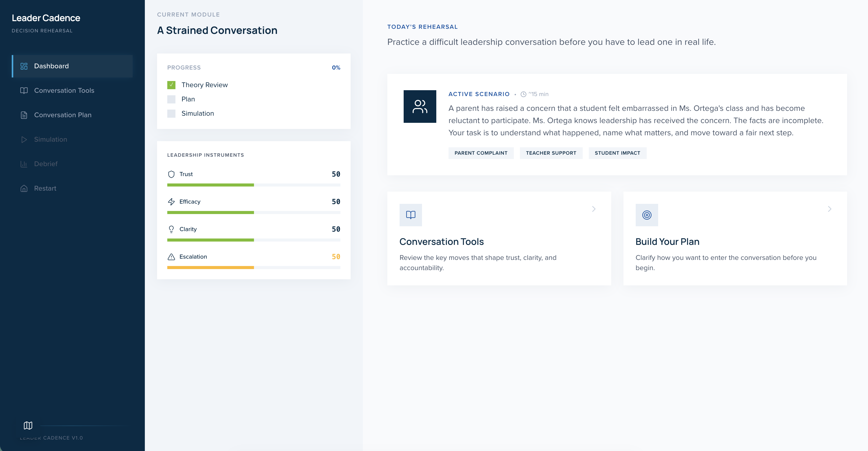Click the Active Scenario description paragraph
Image resolution: width=868 pixels, height=451 pixels.
pos(636,121)
